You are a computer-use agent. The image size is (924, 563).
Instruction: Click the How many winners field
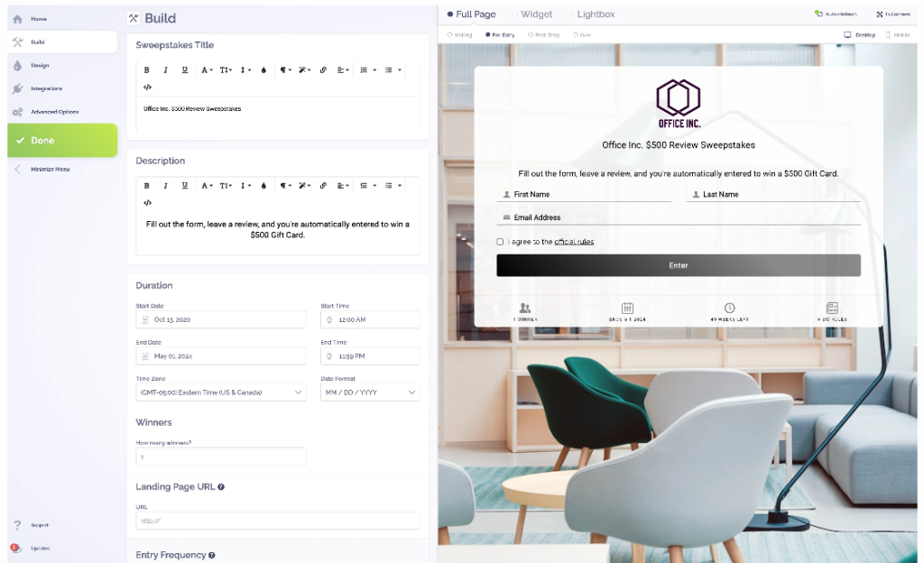click(x=221, y=457)
